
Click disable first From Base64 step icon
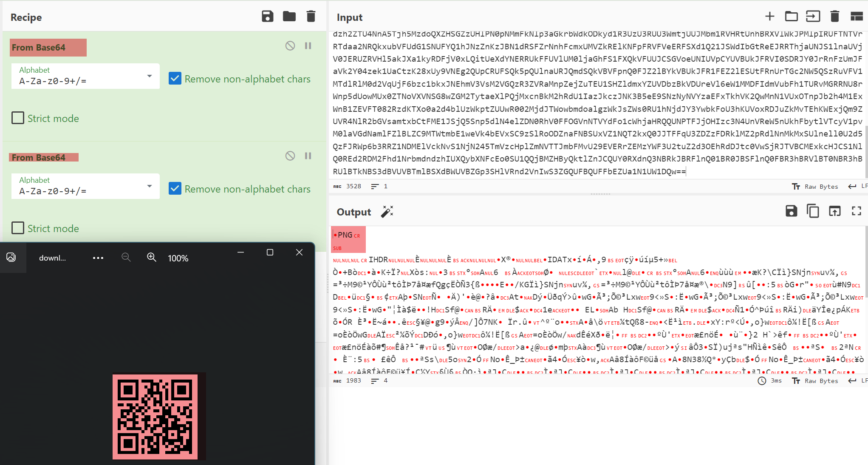point(290,45)
